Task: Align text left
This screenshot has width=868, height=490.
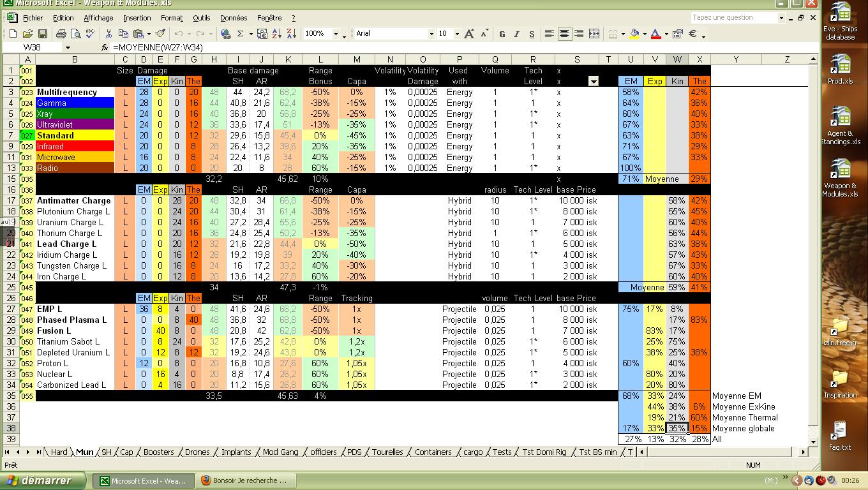Action: pyautogui.click(x=550, y=34)
